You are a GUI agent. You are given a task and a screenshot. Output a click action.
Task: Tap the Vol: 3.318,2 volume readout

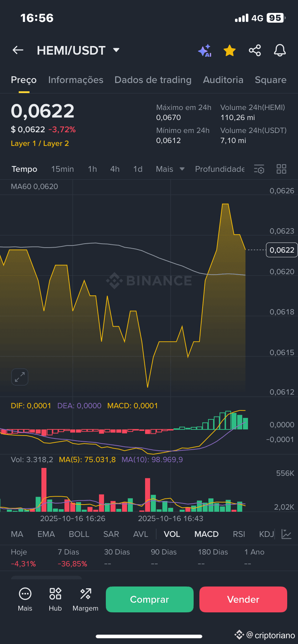pyautogui.click(x=32, y=460)
